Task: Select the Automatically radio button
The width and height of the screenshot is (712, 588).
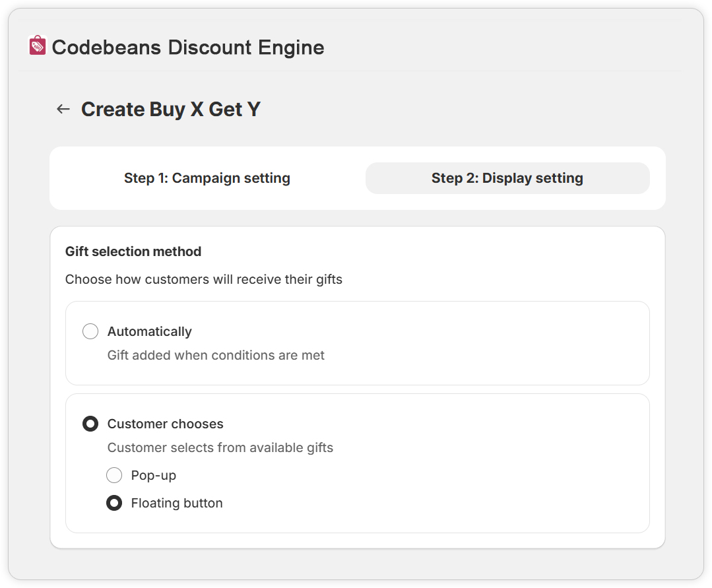Action: pyautogui.click(x=90, y=331)
